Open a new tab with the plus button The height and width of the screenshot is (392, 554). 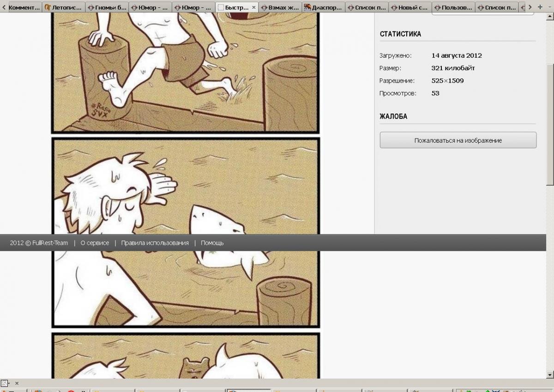(540, 7)
